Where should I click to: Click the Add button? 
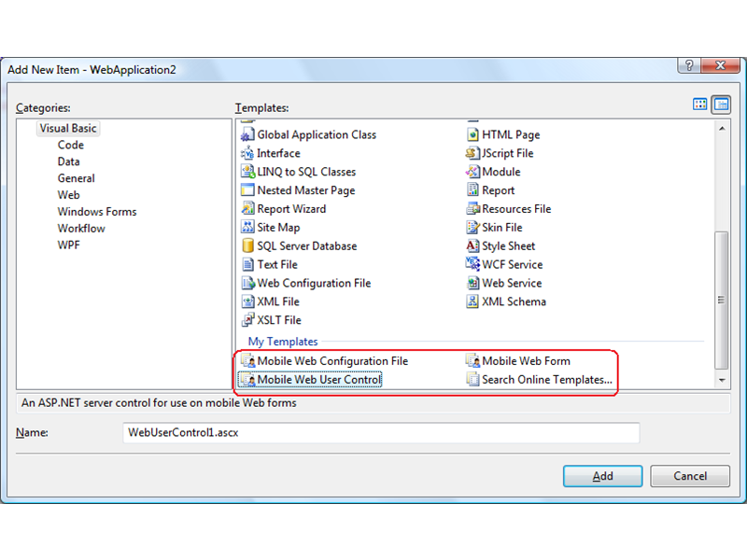pos(602,476)
